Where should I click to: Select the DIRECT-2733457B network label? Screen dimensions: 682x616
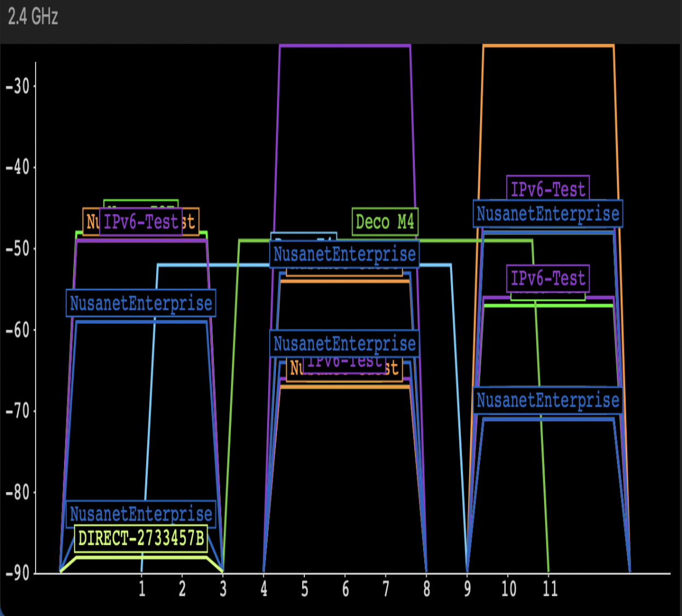[x=141, y=538]
